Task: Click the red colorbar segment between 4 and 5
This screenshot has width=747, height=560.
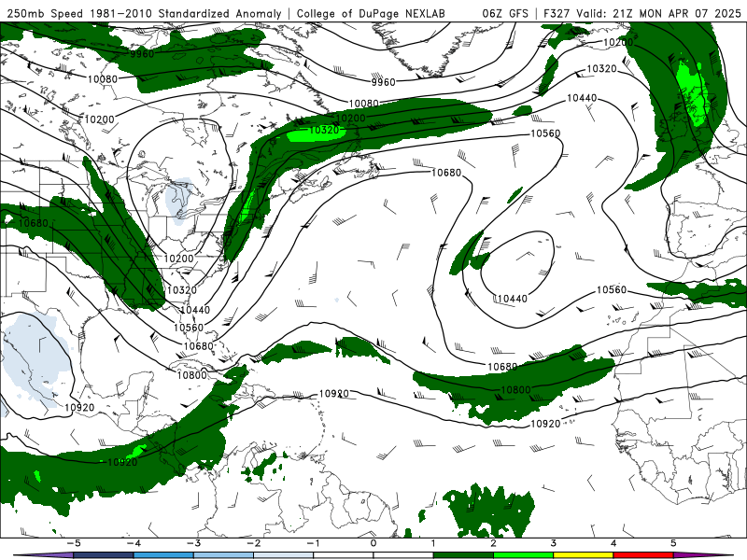Action: coord(643,555)
